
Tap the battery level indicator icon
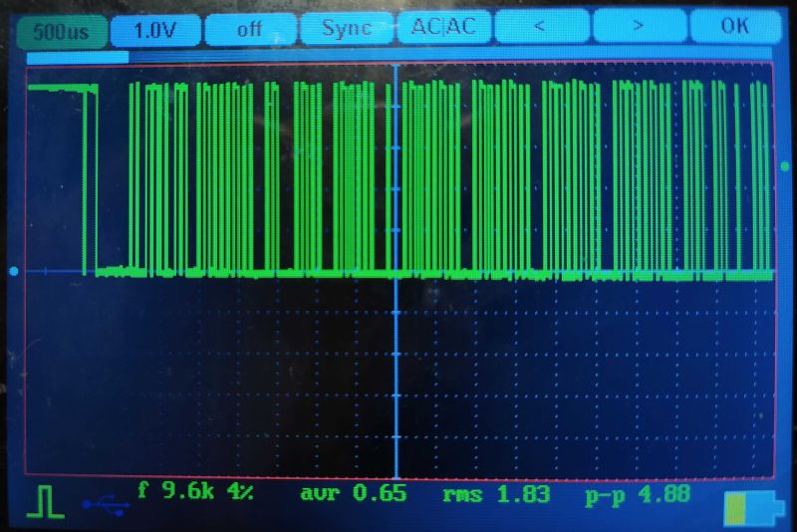coord(747,508)
